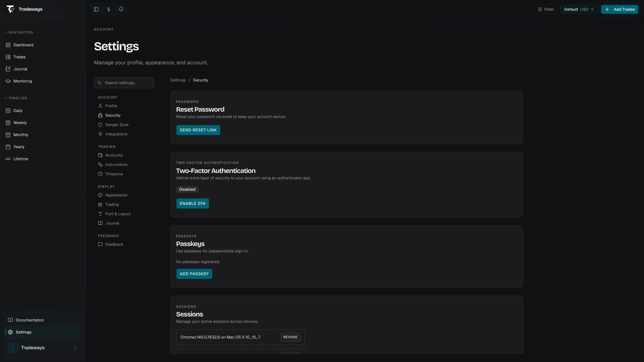Click the currency dollar icon in the toolbar

tap(109, 9)
